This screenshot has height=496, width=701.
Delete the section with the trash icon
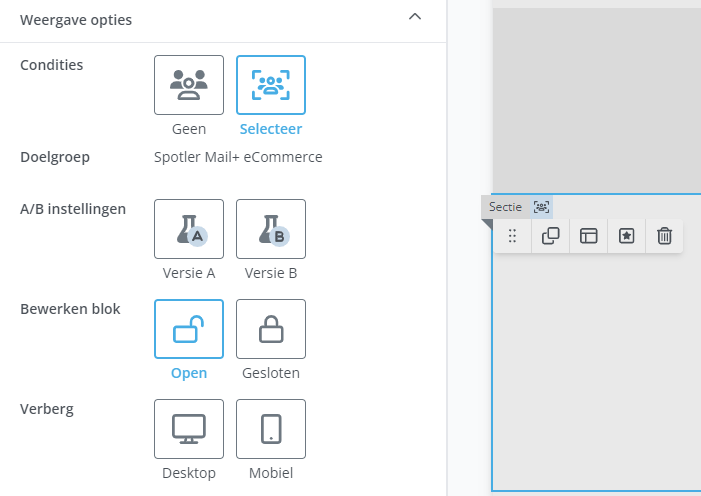coord(664,236)
